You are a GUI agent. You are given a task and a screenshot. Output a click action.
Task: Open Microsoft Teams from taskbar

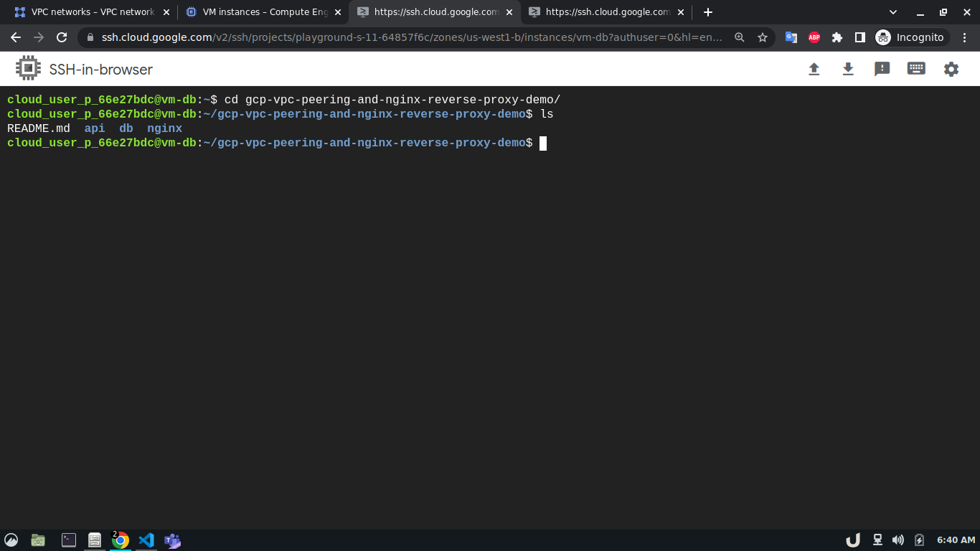click(x=172, y=540)
